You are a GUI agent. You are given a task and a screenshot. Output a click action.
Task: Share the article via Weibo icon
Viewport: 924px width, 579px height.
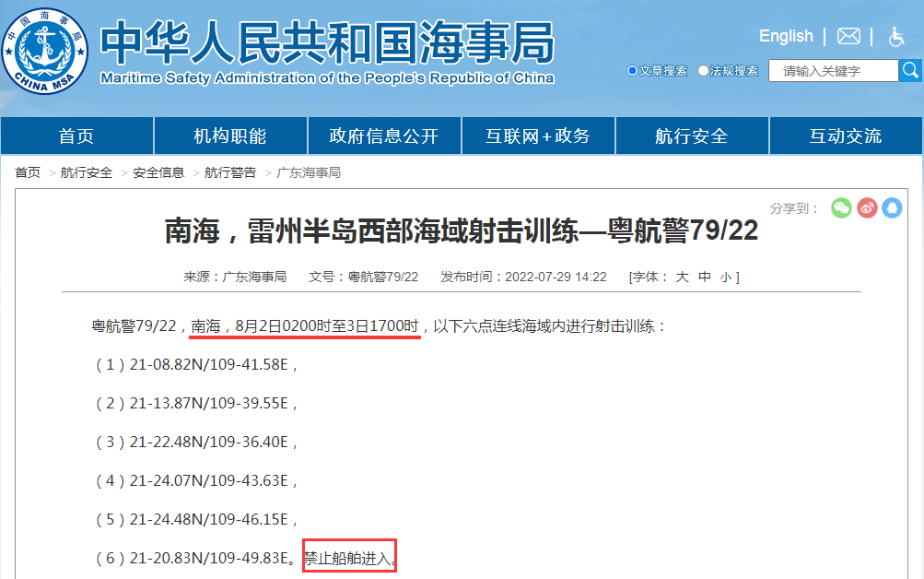pyautogui.click(x=867, y=208)
